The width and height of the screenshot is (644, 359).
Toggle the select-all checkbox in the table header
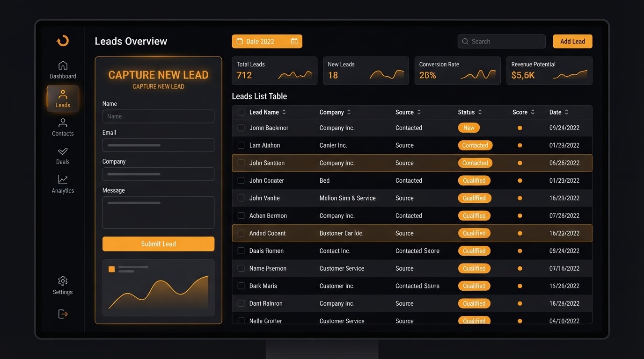241,112
